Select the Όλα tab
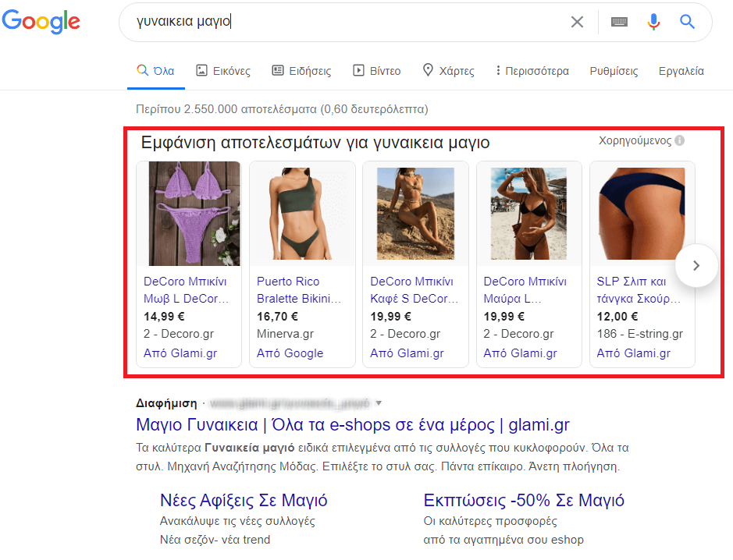The width and height of the screenshot is (733, 560). point(155,71)
